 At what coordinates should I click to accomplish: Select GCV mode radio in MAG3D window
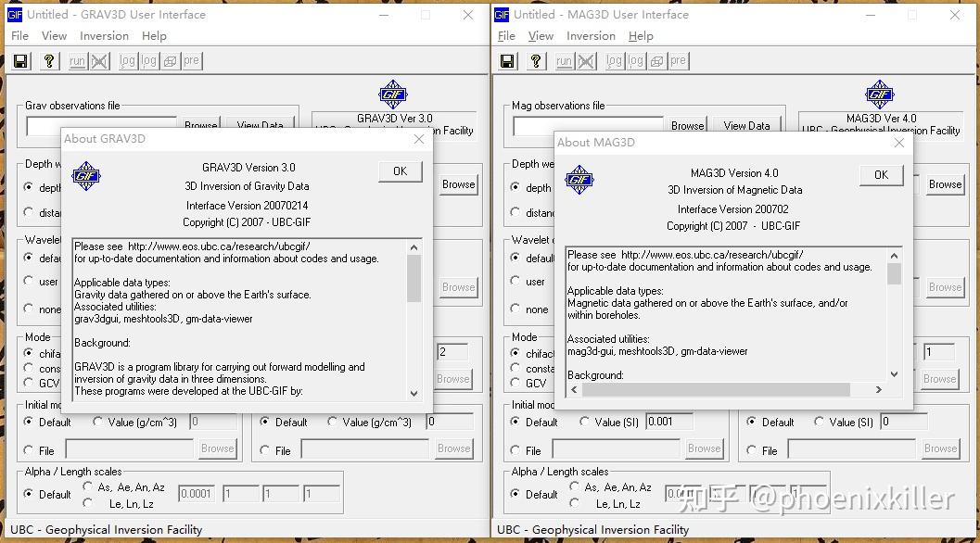(x=515, y=383)
